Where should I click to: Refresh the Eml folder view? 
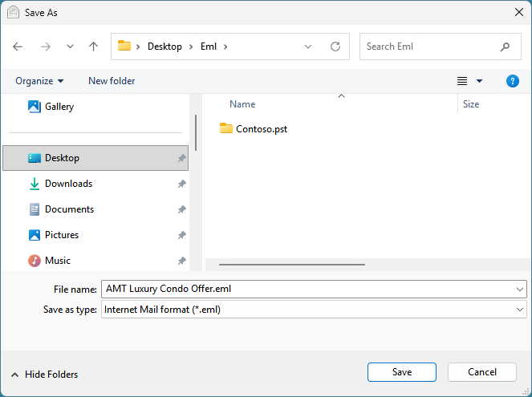335,47
